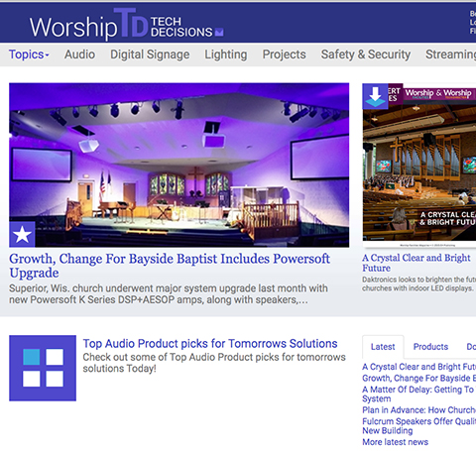The height and width of the screenshot is (451, 476).
Task: Open the Audio section
Action: click(79, 55)
